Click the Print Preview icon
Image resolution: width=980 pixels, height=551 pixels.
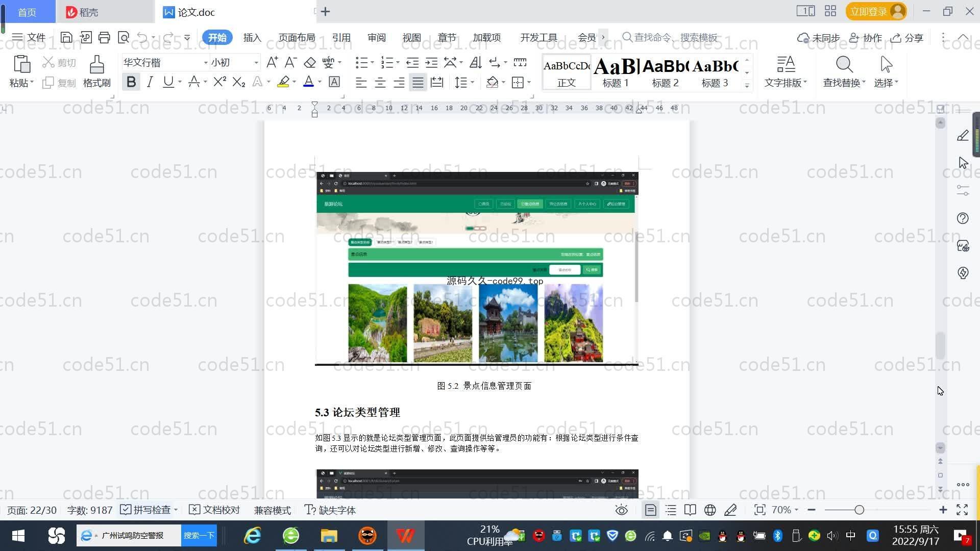click(123, 37)
